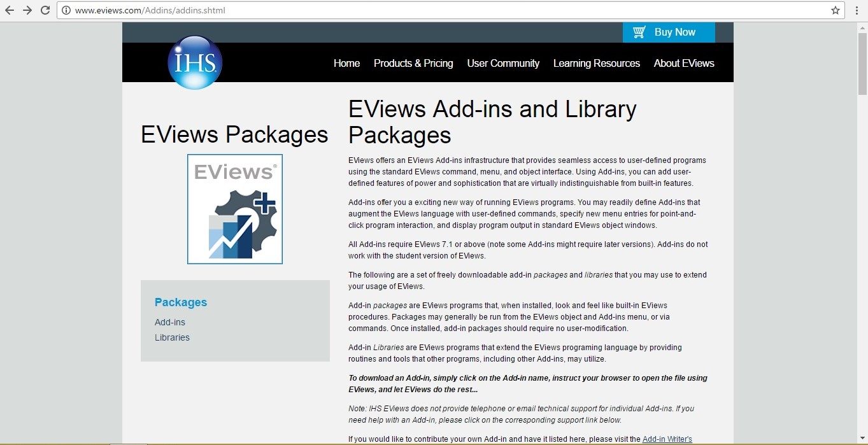The width and height of the screenshot is (868, 445).
Task: Click the browser forward arrow
Action: tap(27, 10)
